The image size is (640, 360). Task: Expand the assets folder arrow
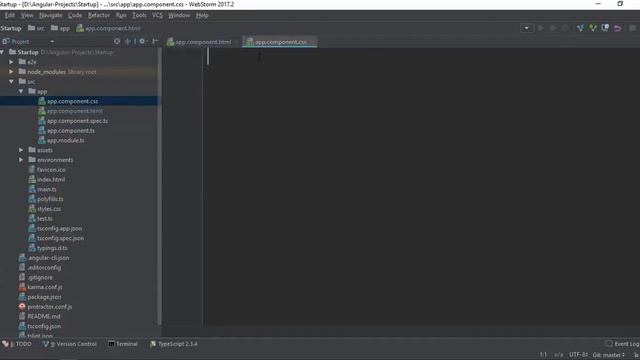(x=21, y=150)
